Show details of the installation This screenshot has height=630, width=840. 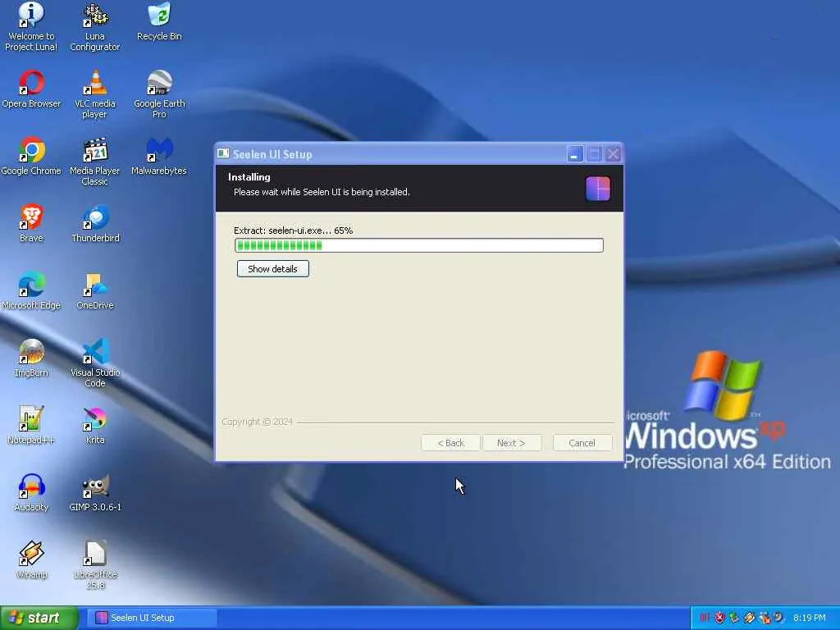272,269
